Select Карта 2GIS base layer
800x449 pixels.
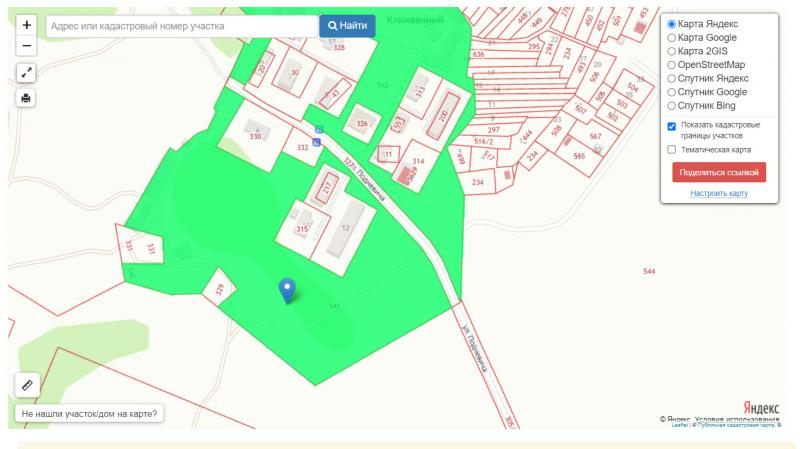pos(672,51)
